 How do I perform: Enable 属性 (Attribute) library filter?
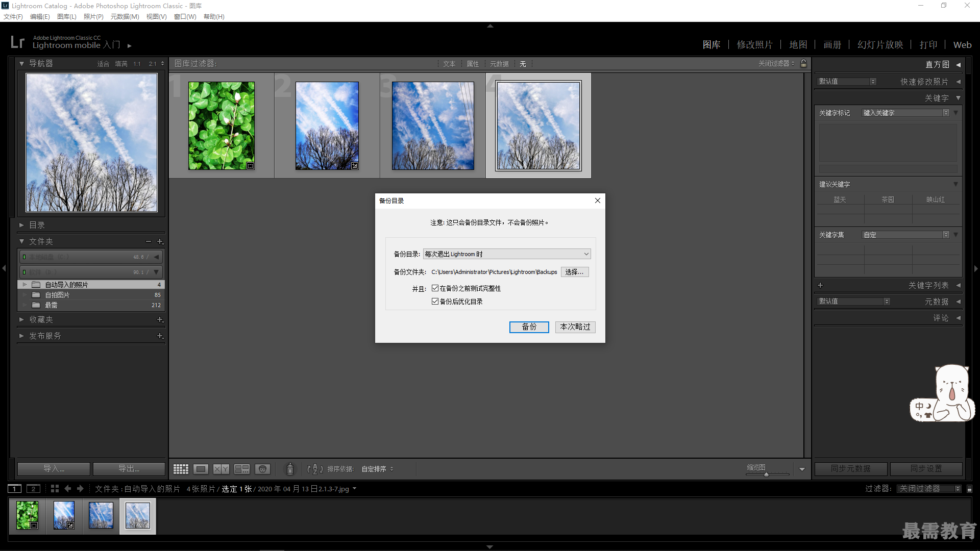(x=473, y=64)
